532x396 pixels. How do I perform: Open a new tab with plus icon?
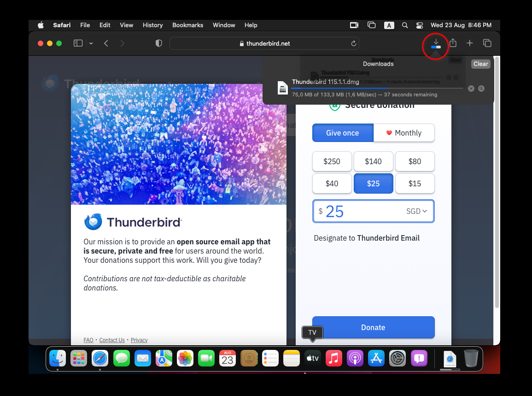pos(469,43)
